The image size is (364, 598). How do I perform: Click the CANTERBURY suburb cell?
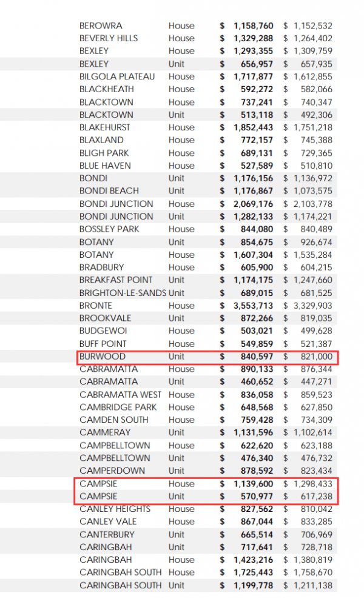coord(106,534)
